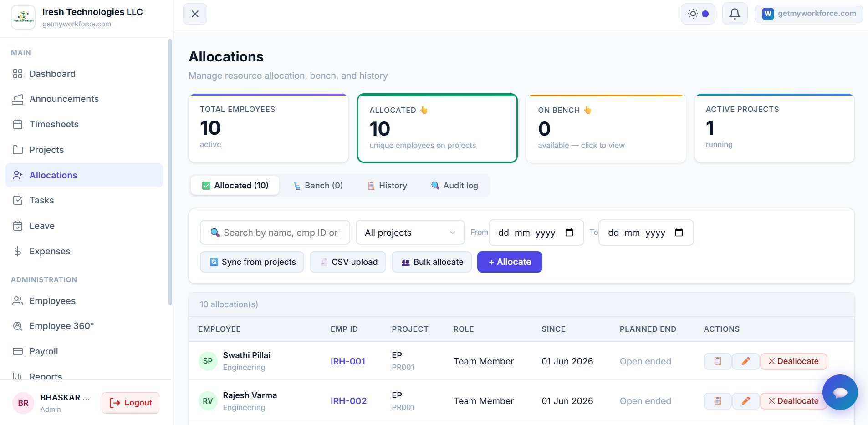Switch to Bench (0) tab
Screen dimensions: 868x425
[x=318, y=186]
